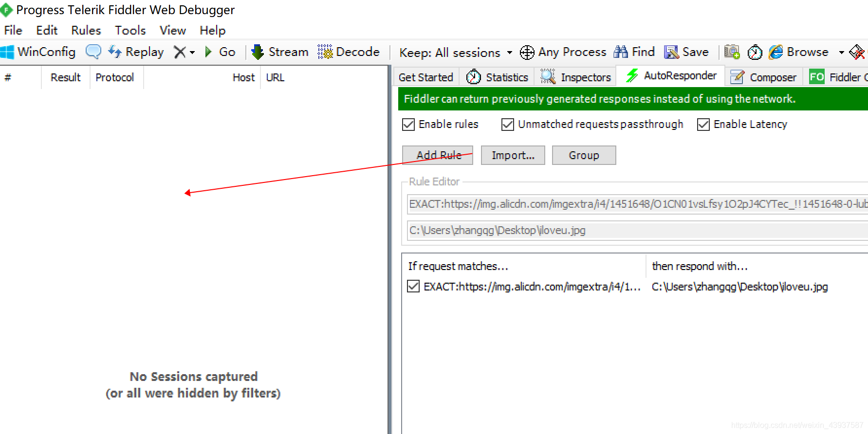
Task: Uncheck the EXACT alicdn rule checkbox
Action: tap(413, 287)
